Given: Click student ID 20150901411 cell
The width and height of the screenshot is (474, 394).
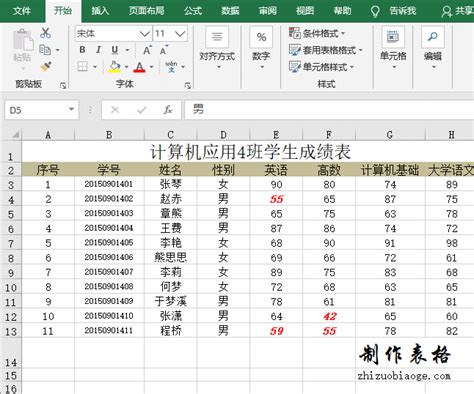Looking at the screenshot, I should (x=109, y=331).
